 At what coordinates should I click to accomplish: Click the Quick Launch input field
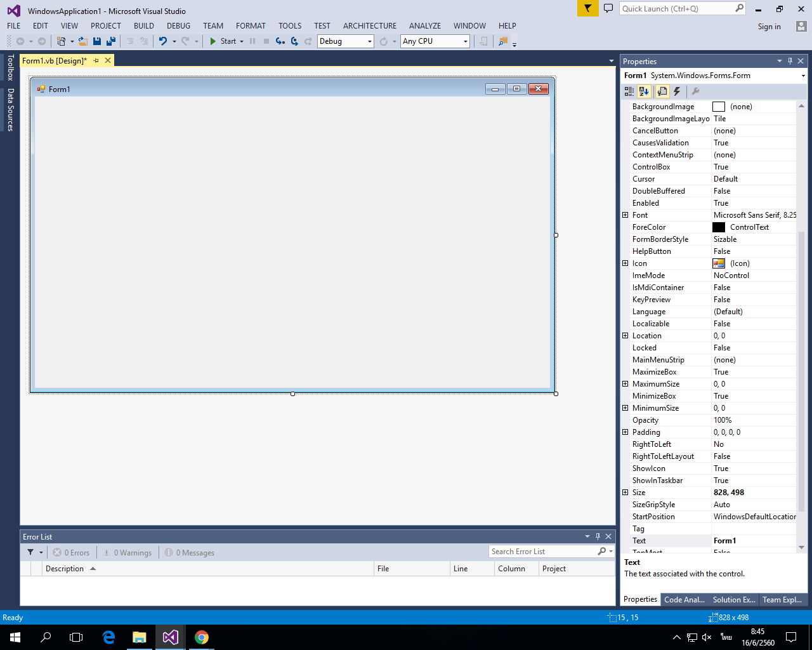coord(676,8)
